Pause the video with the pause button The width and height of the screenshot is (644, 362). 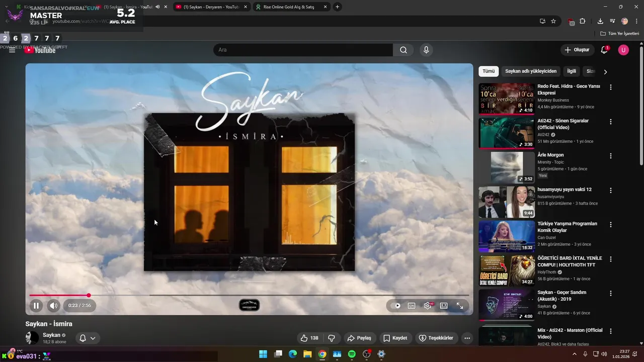36,305
